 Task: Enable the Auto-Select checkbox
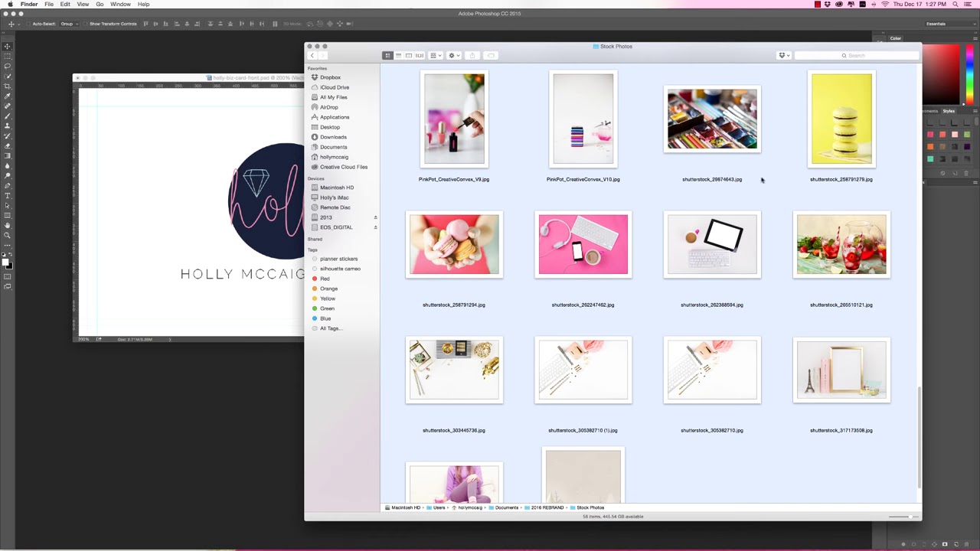(28, 24)
